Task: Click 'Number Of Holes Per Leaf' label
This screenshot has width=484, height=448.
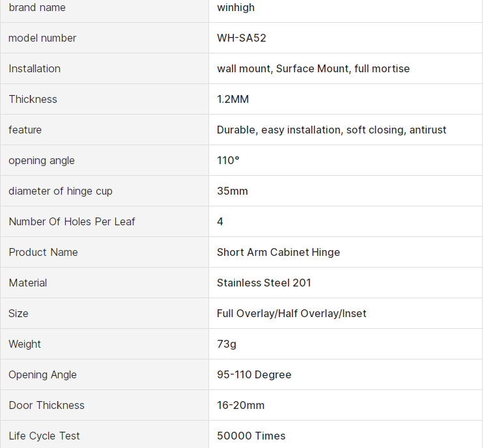Action: (72, 222)
